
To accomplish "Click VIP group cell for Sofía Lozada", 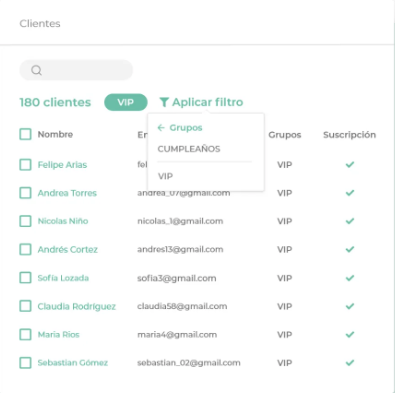I will tap(284, 278).
